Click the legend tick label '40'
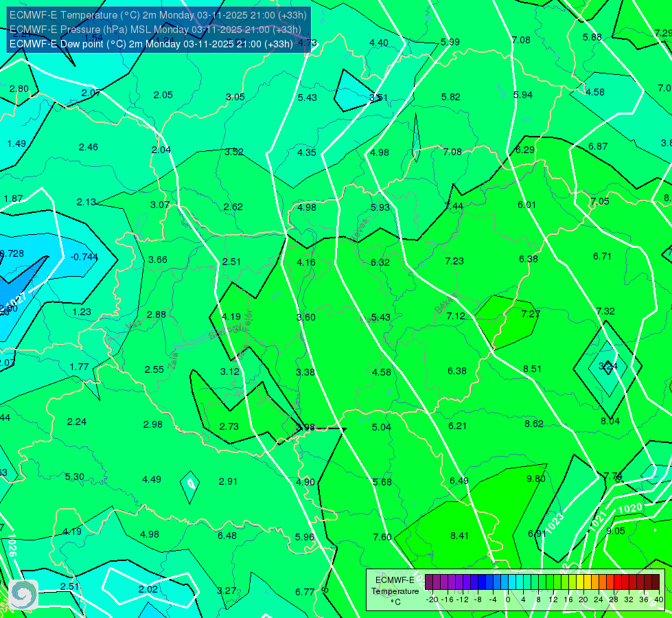This screenshot has width=672, height=618. click(x=659, y=599)
